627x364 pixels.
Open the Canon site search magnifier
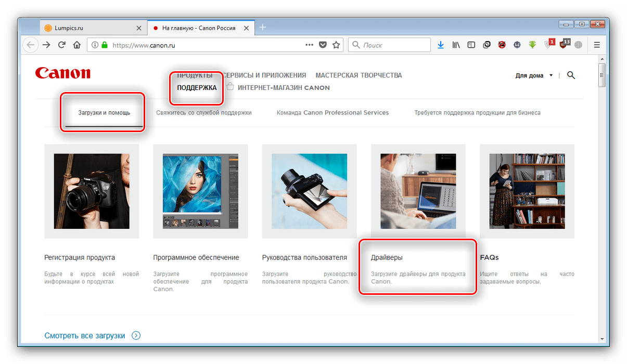(x=571, y=75)
